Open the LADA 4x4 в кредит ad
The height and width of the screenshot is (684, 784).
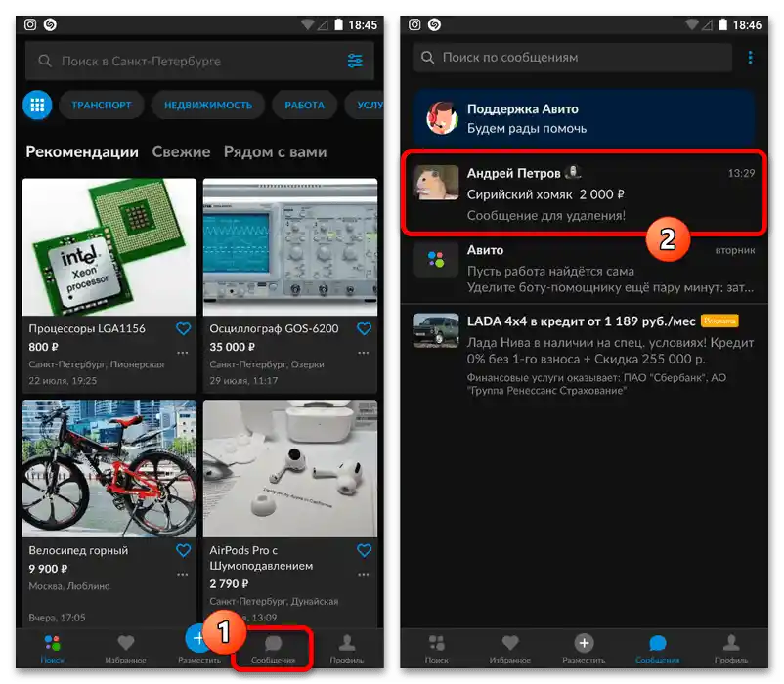pos(584,355)
